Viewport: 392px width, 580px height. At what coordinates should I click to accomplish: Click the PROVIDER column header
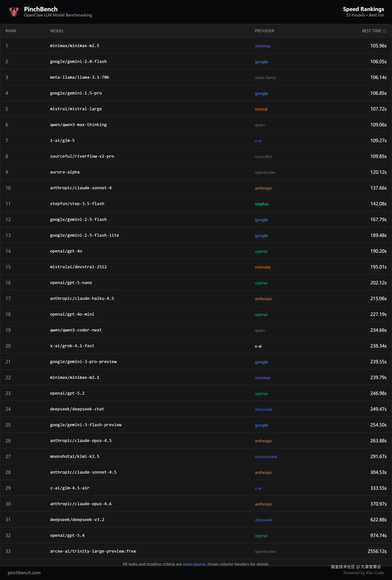click(264, 31)
